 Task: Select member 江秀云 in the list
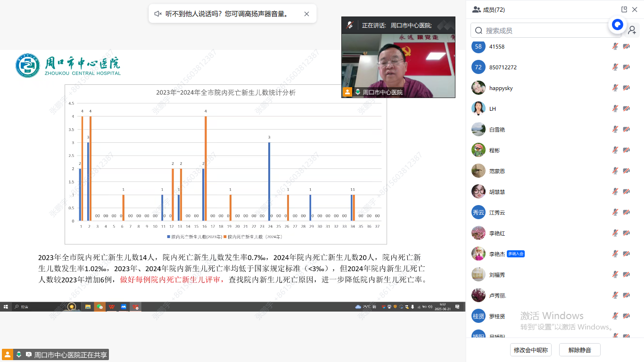pyautogui.click(x=554, y=212)
